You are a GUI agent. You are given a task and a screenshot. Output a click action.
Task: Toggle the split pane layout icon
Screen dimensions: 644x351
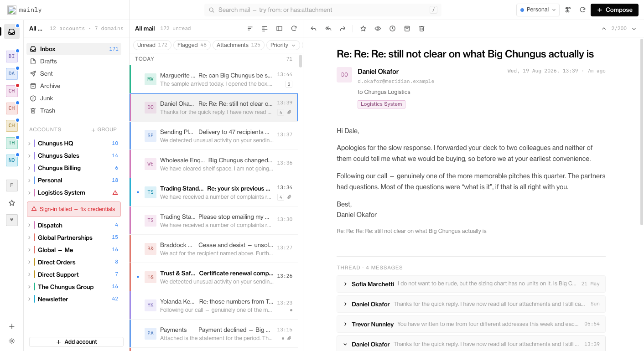[279, 28]
